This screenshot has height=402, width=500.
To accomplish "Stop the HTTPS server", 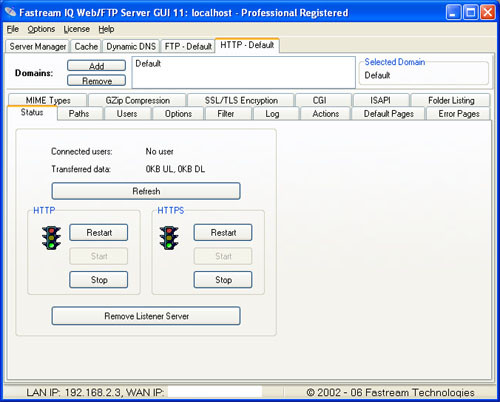I will pyautogui.click(x=223, y=280).
